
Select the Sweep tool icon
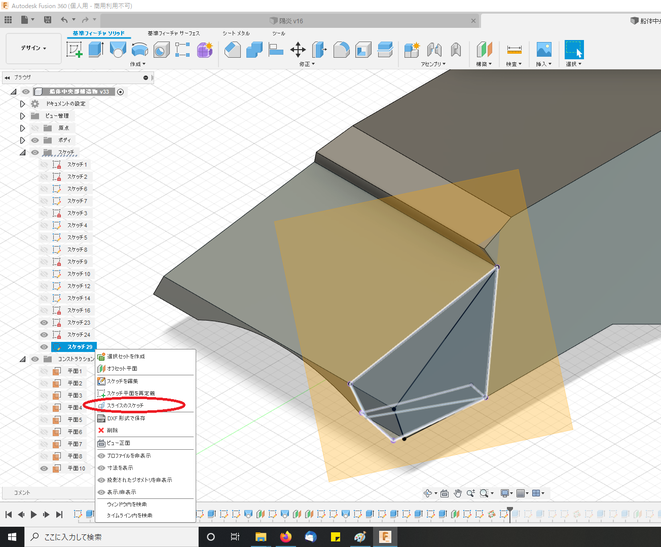click(140, 50)
